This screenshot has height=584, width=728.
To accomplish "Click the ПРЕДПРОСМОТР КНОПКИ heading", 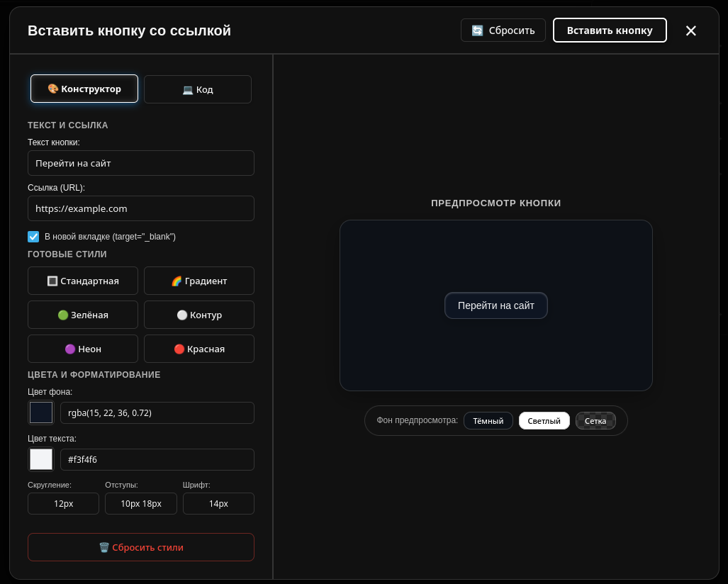I will 496,203.
